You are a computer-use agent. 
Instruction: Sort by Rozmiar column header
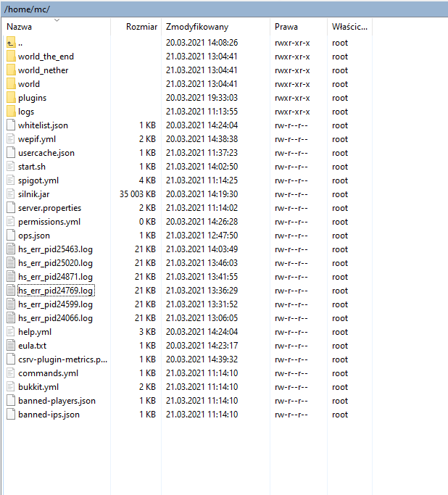[141, 27]
